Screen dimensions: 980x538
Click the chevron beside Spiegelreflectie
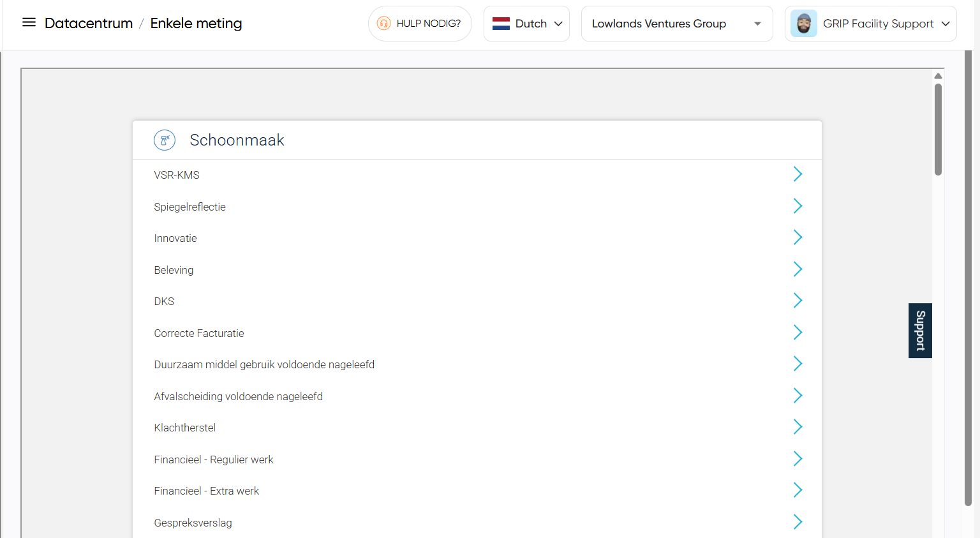797,206
